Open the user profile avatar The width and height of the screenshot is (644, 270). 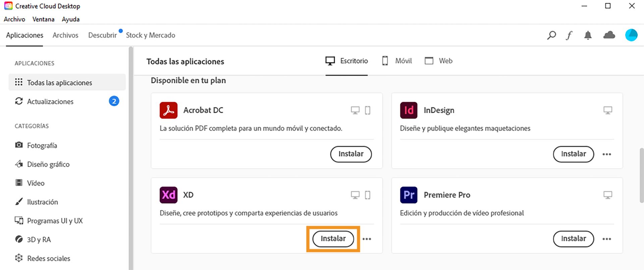tap(631, 35)
